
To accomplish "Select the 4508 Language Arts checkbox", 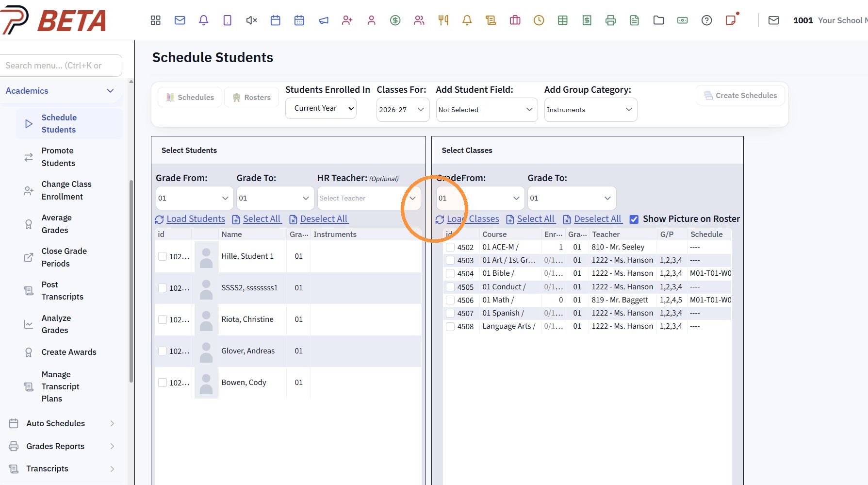I will click(x=450, y=326).
